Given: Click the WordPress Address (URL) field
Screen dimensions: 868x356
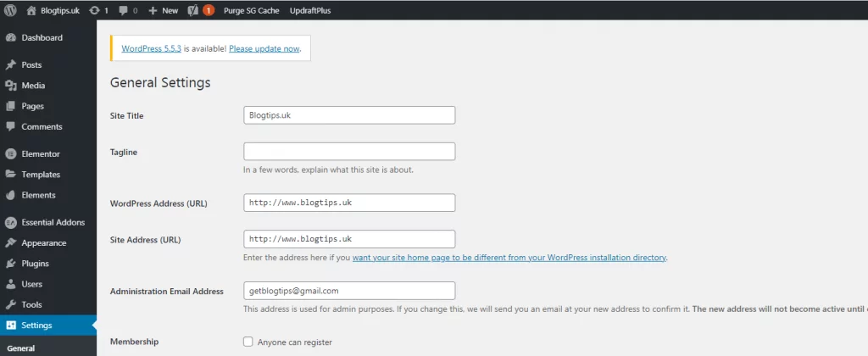Looking at the screenshot, I should tap(349, 203).
